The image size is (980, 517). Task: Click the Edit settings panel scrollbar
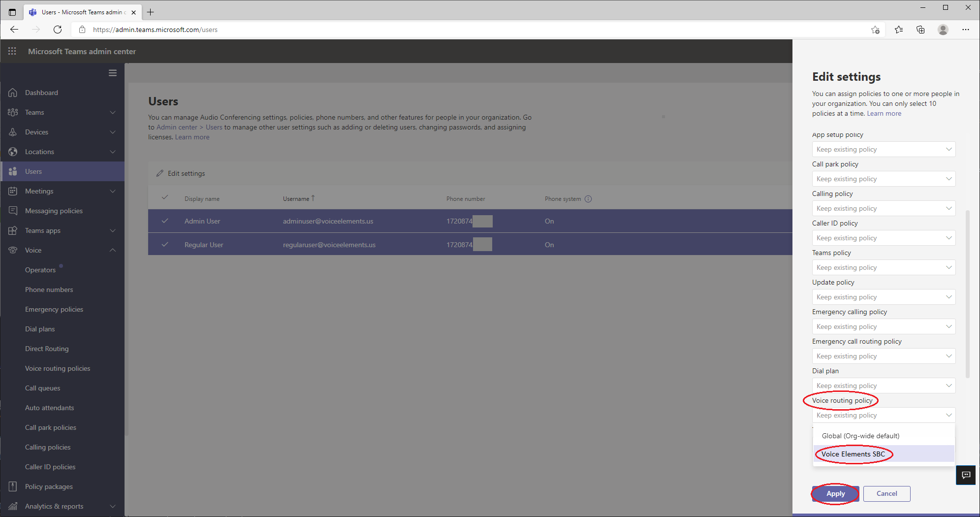[968, 294]
